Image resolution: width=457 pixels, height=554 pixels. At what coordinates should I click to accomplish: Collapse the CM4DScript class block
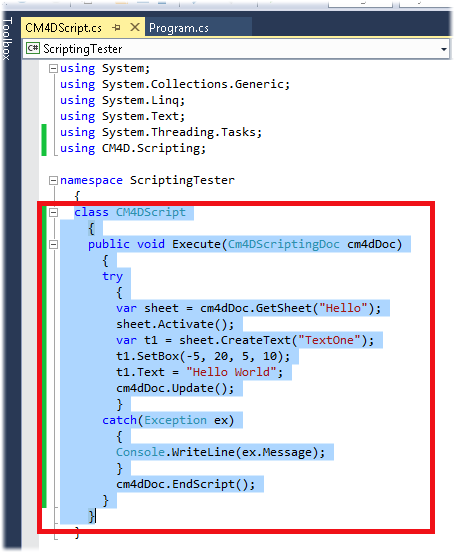(x=53, y=213)
